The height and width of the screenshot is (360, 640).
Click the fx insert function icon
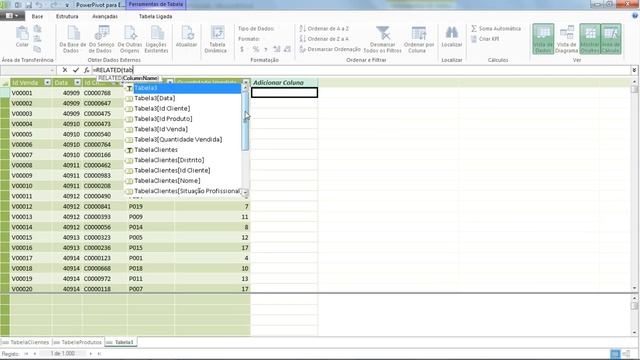[x=87, y=70]
